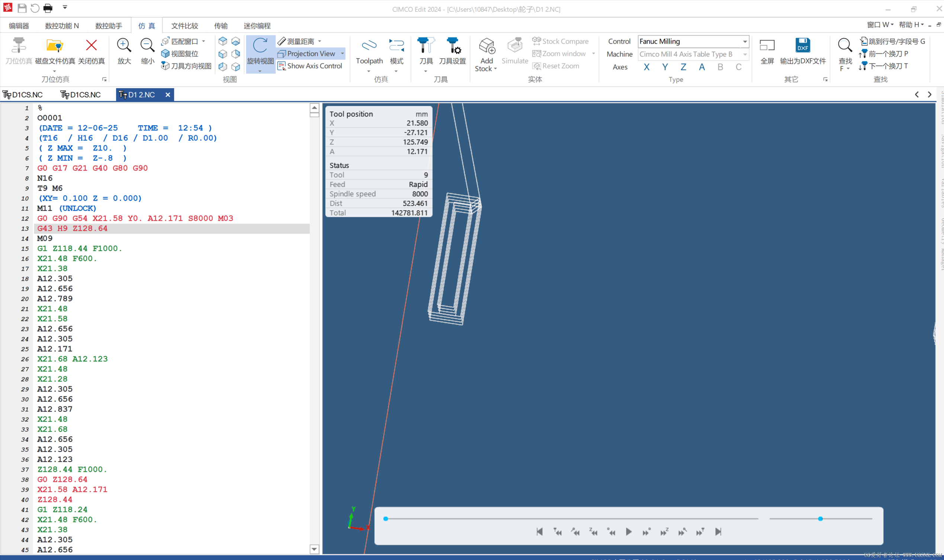
Task: Select code line G43 H9 Z128.64
Action: [172, 228]
